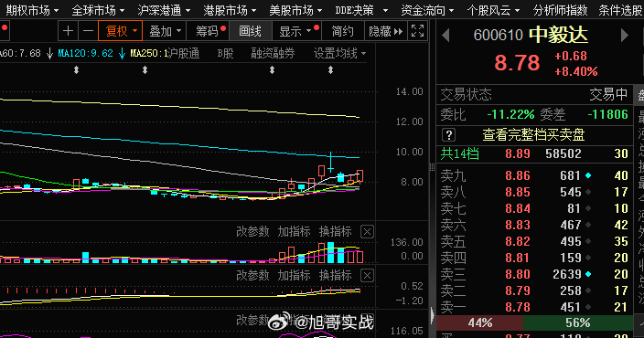Open 复权 adjustment dropdown

(121, 31)
